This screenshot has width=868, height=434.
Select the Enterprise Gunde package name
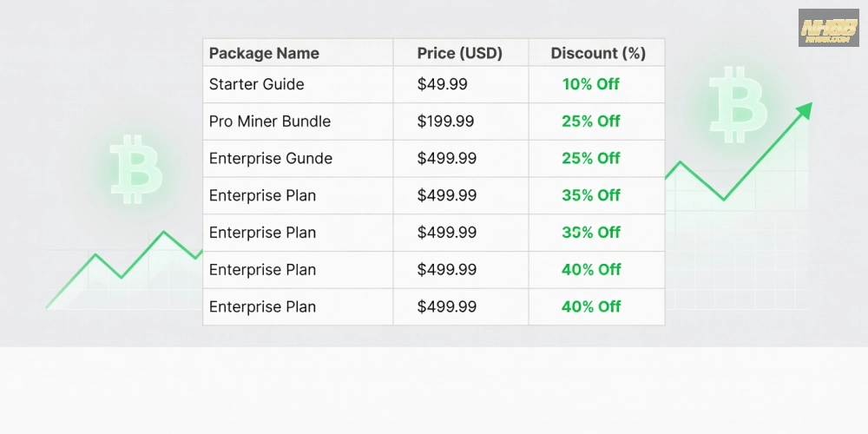(x=271, y=159)
